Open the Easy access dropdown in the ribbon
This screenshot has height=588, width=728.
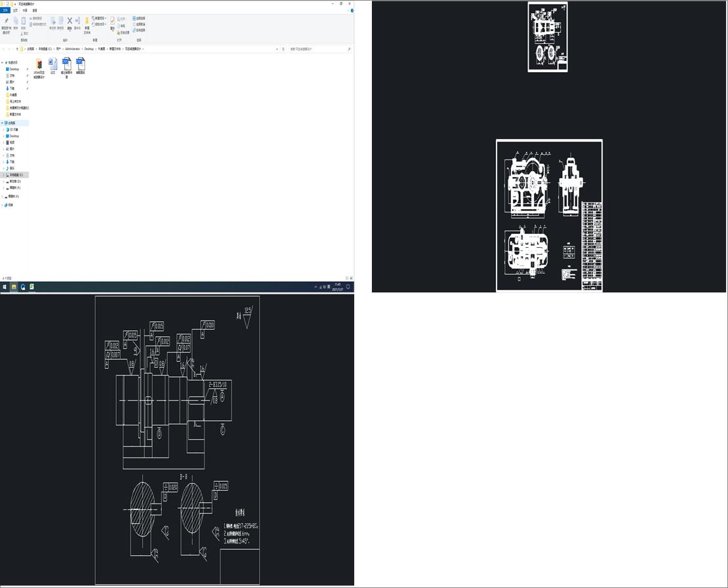(99, 24)
